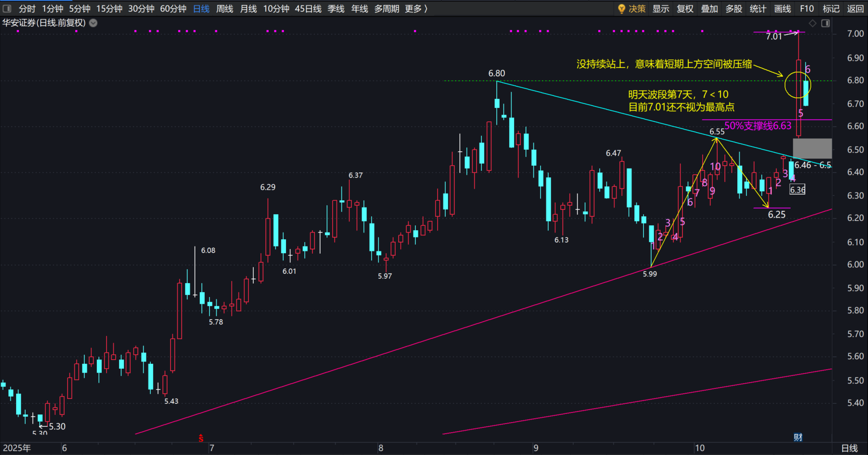Click the 6.80 high price label
The width and height of the screenshot is (868, 455).
pyautogui.click(x=497, y=73)
